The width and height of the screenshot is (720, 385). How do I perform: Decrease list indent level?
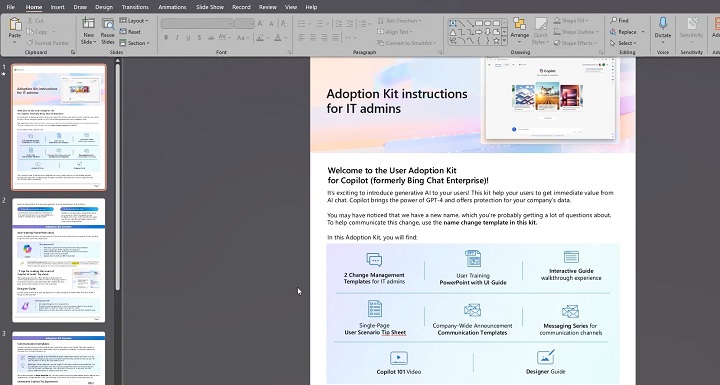(x=338, y=23)
